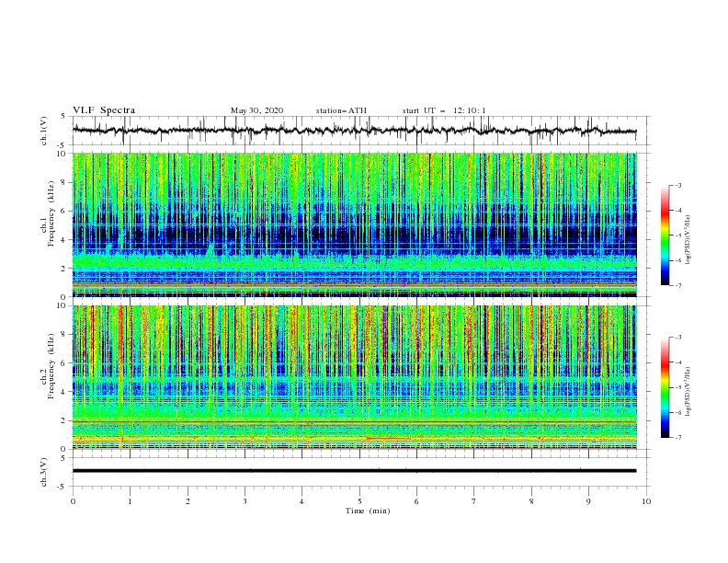Click the "Time (min)" x-axis title

click(x=368, y=511)
